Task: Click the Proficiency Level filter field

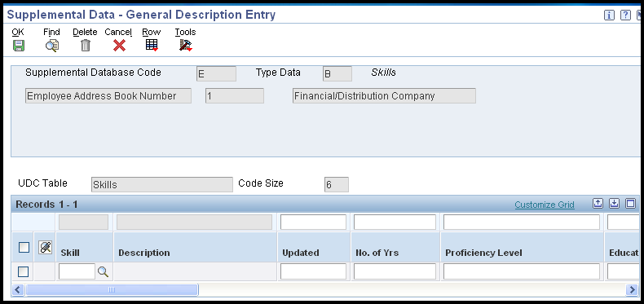Action: click(x=522, y=222)
